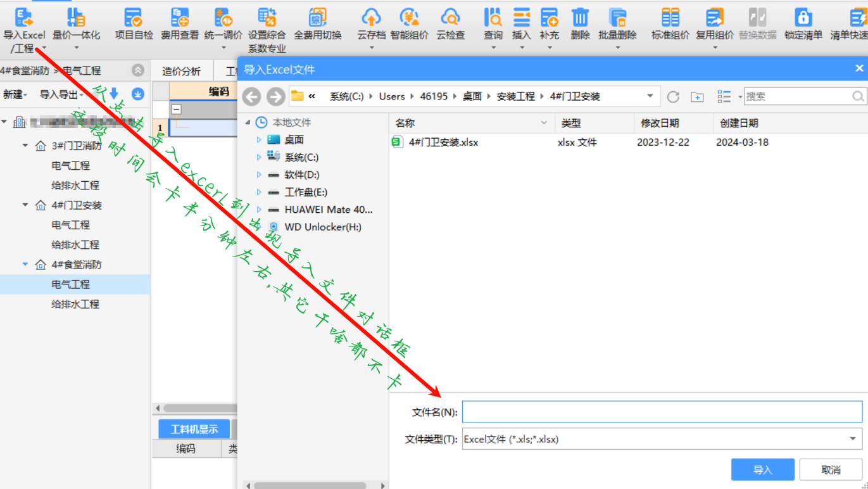Select 给排水工程 under 4#食堂消防

point(75,304)
